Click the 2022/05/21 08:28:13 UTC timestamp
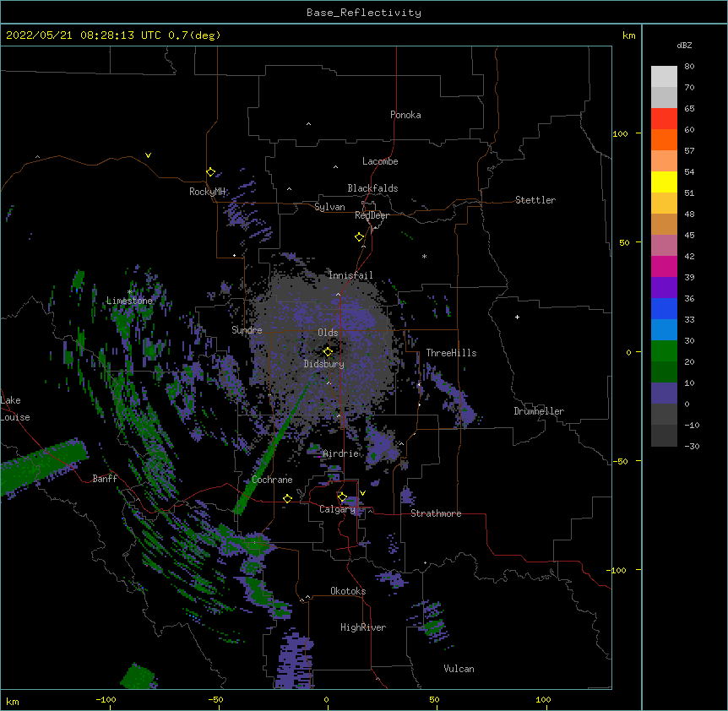Screen dimensions: 728x711 (83, 35)
